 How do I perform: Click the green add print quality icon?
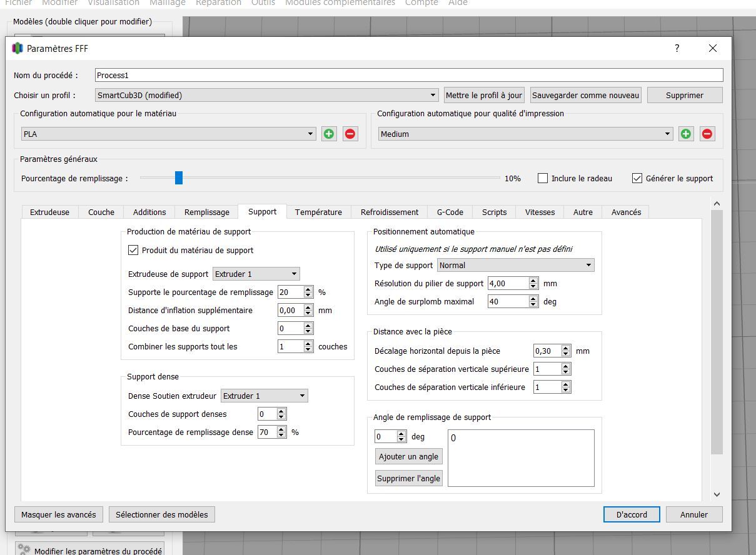coord(686,134)
